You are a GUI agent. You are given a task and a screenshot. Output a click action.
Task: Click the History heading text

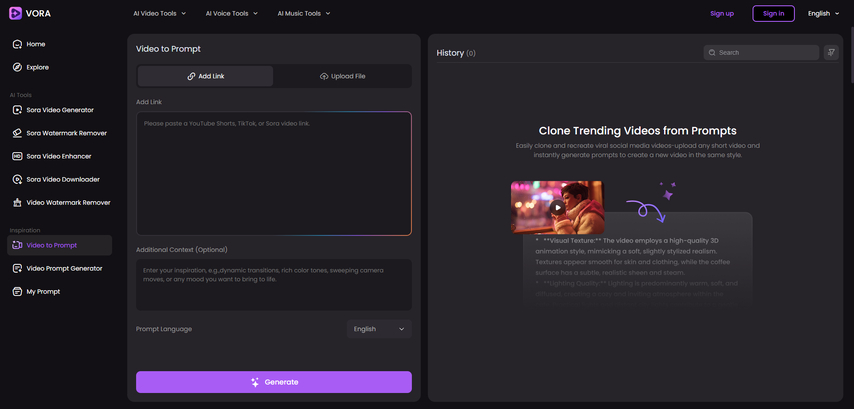point(450,53)
